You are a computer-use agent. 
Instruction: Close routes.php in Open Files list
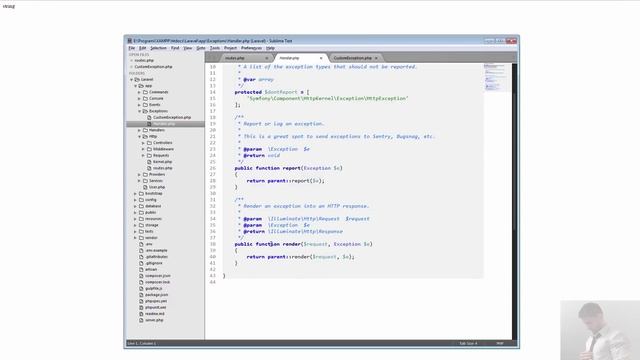point(131,60)
